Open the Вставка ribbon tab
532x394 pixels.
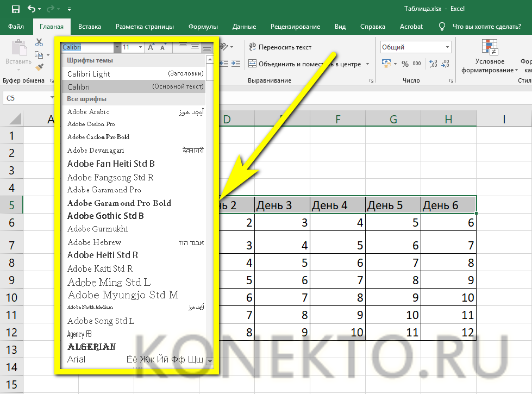pyautogui.click(x=90, y=26)
